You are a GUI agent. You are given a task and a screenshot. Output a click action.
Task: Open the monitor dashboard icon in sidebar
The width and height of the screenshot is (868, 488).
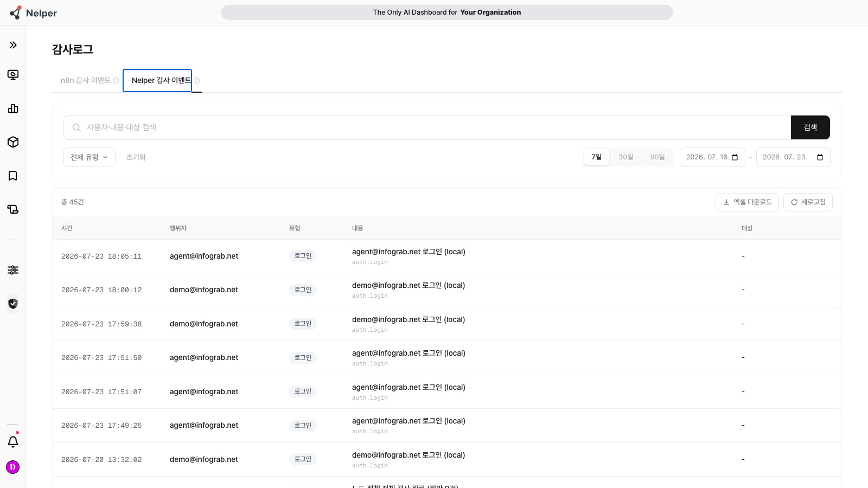click(13, 75)
